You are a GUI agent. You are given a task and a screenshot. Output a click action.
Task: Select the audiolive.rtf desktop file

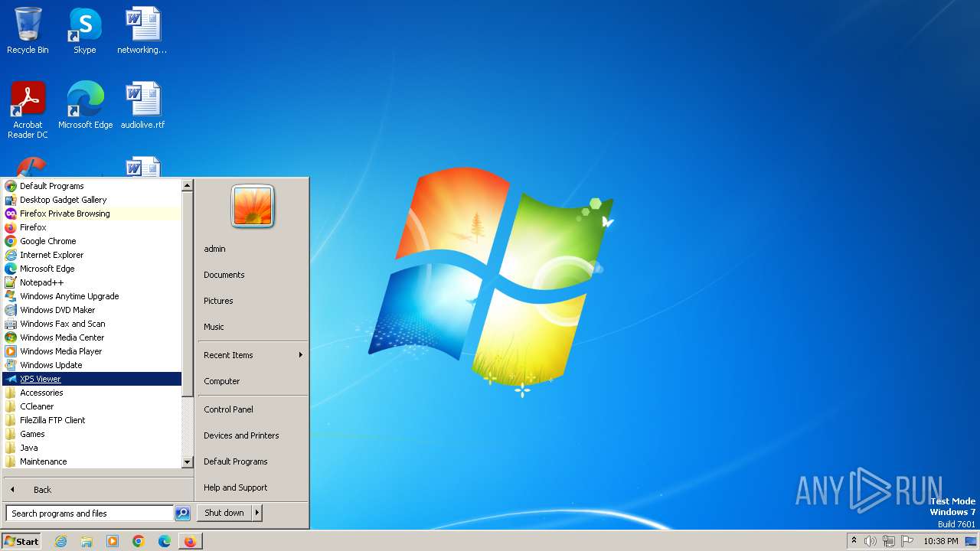point(142,105)
